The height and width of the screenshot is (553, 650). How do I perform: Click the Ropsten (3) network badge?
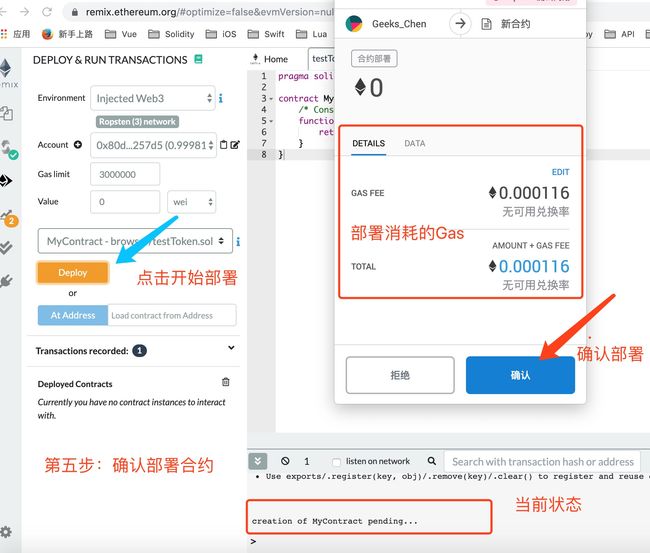coord(137,121)
